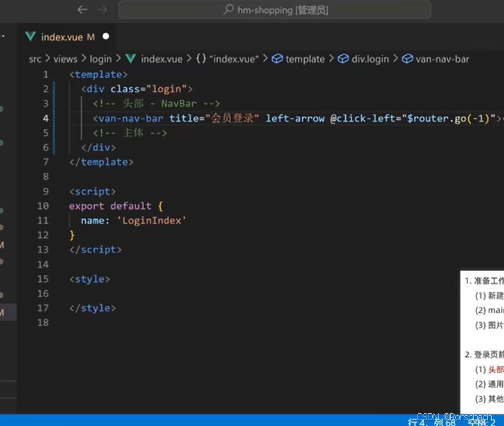Image resolution: width=504 pixels, height=426 pixels.
Task: Open the views breadcrumb segment
Action: (65, 59)
